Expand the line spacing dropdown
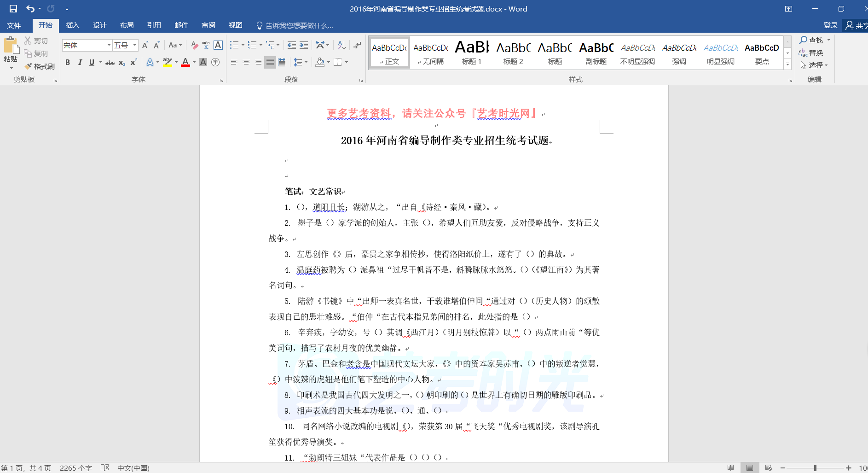 tap(306, 62)
